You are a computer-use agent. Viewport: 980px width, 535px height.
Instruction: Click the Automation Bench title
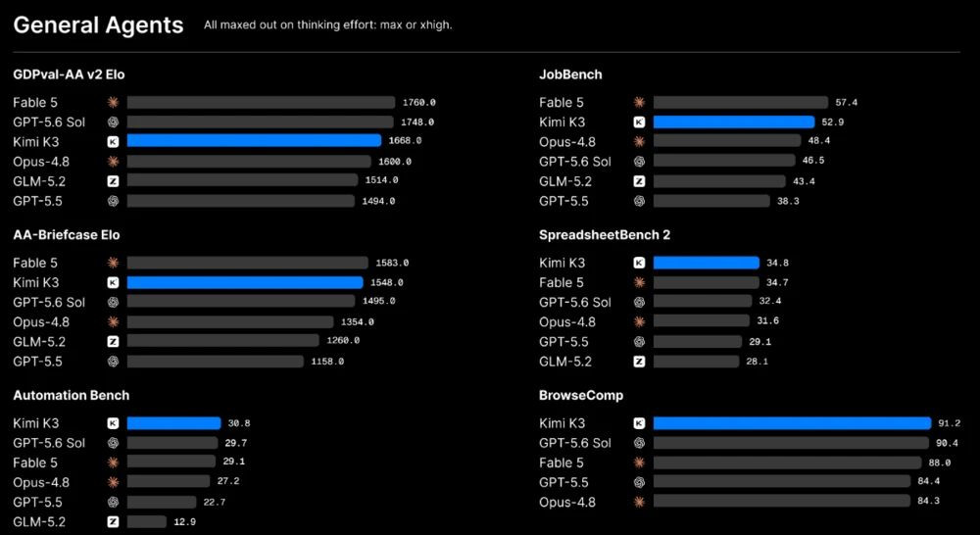[x=72, y=395]
